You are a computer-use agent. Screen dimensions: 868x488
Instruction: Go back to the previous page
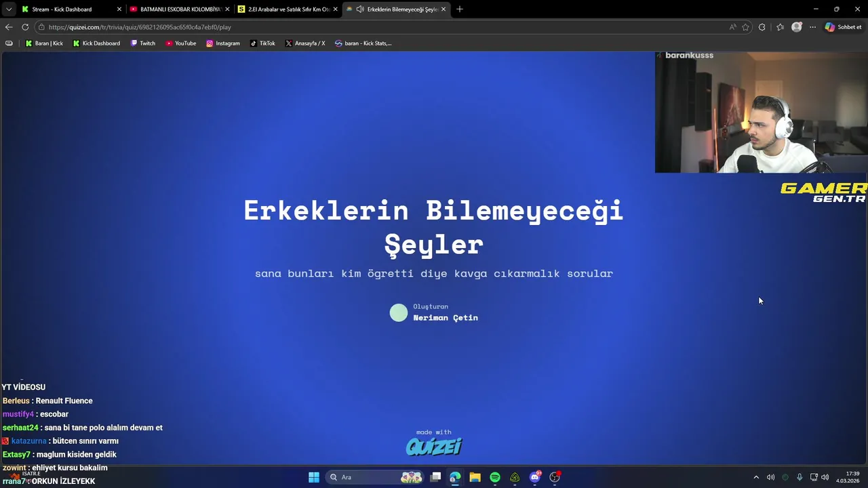pyautogui.click(x=9, y=27)
